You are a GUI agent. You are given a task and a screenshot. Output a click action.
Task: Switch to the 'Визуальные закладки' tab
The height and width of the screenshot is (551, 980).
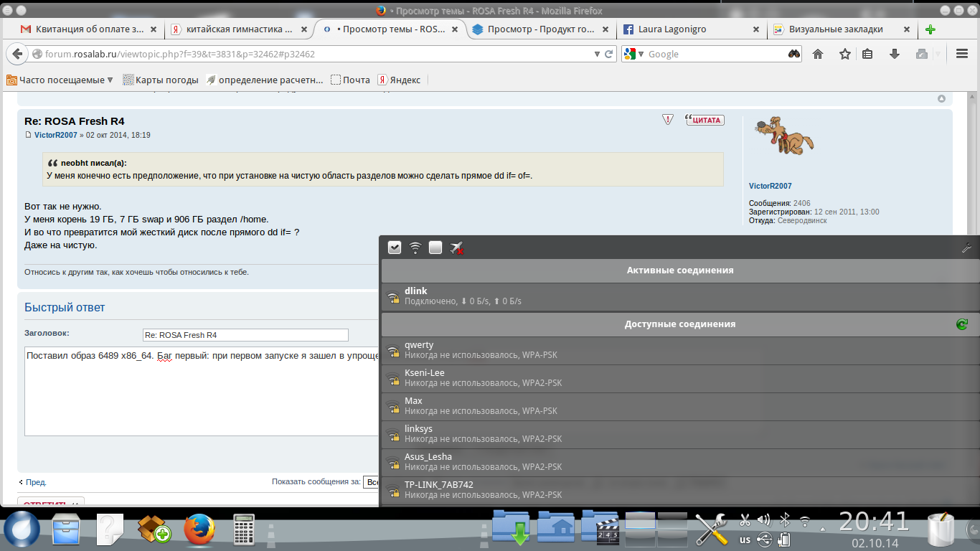click(x=843, y=29)
